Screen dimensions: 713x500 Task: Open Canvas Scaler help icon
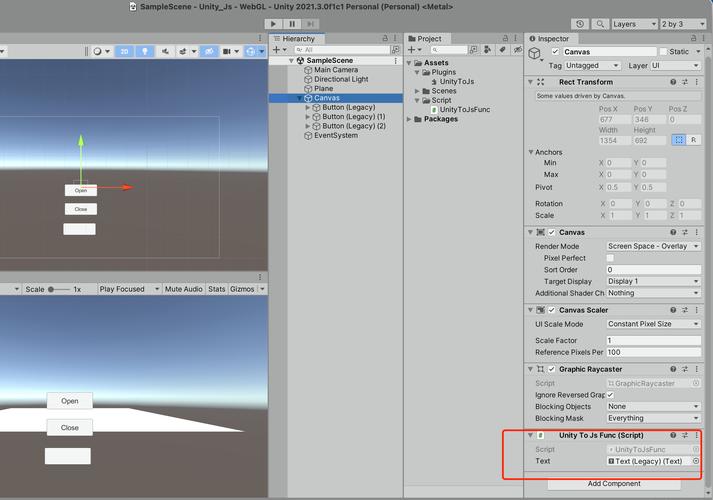[x=673, y=310]
